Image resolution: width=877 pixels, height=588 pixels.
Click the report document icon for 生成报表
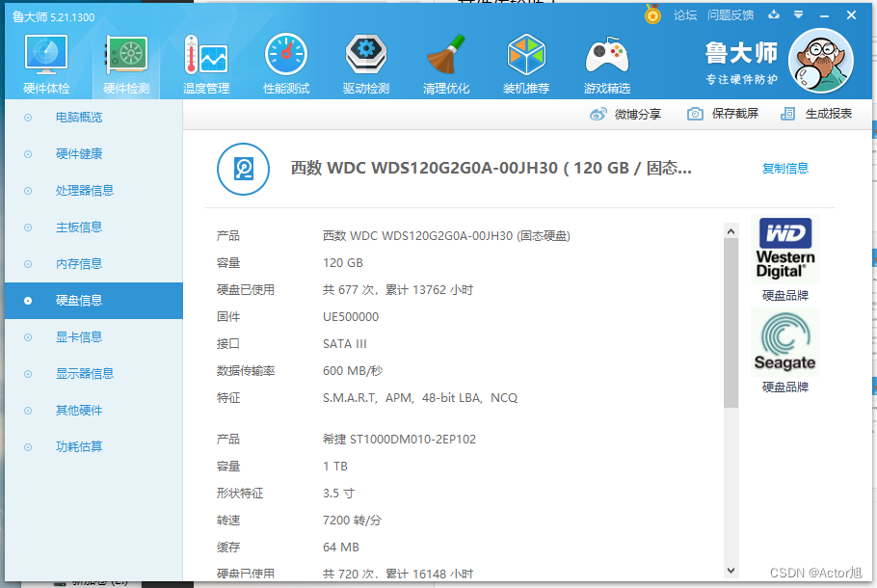[787, 114]
